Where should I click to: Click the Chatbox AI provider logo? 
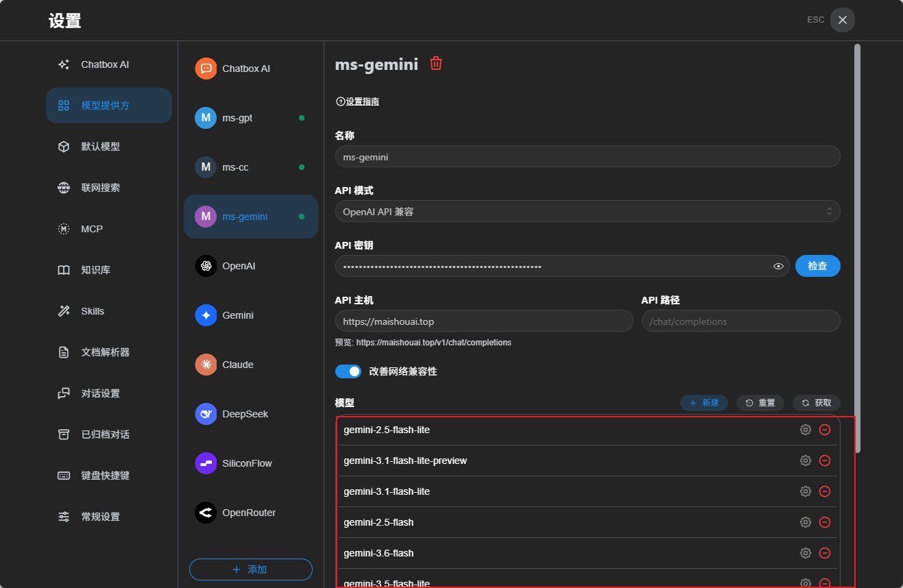point(206,69)
